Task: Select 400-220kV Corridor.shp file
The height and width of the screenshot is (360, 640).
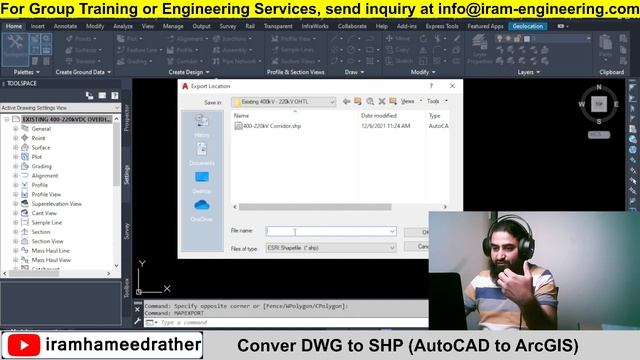Action: 268,126
